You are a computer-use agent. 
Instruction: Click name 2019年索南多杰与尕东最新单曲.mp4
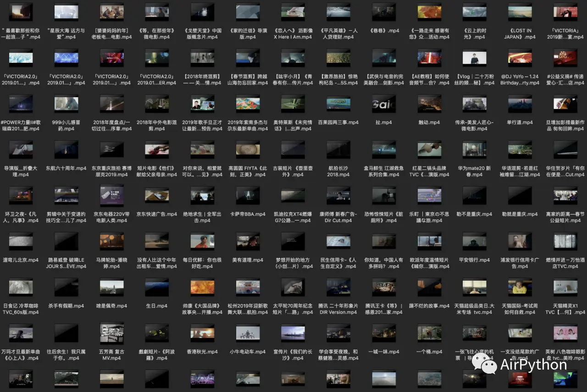coord(248,126)
